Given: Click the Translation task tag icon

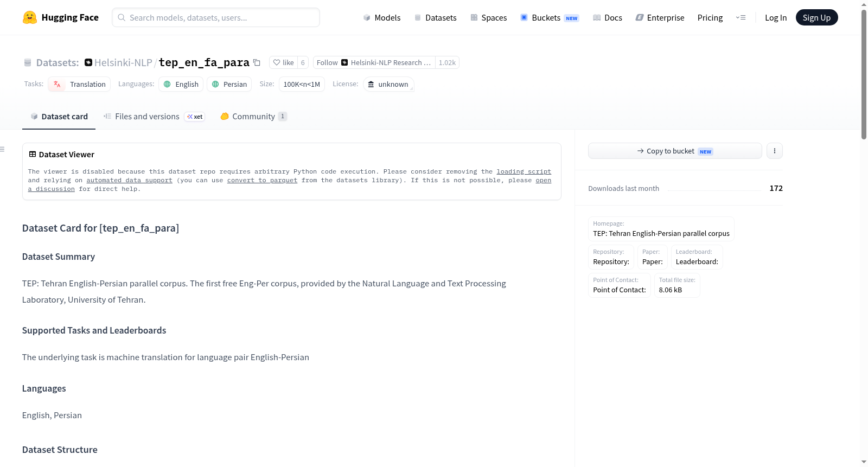Looking at the screenshot, I should [57, 84].
